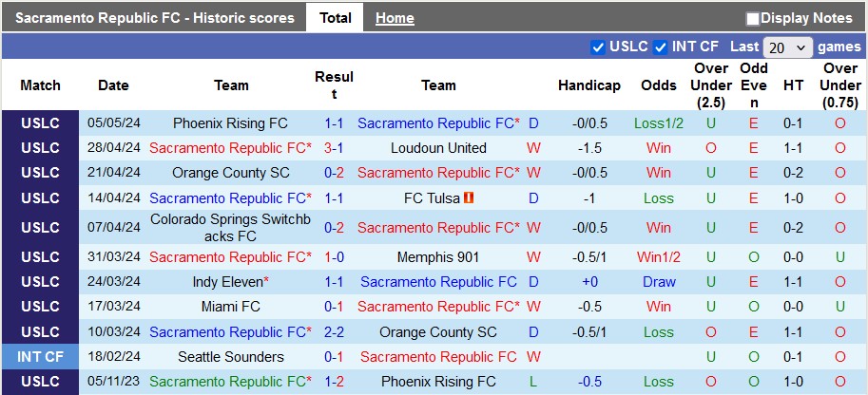Open Colorado Springs Switchbacks FC team link

click(x=231, y=228)
